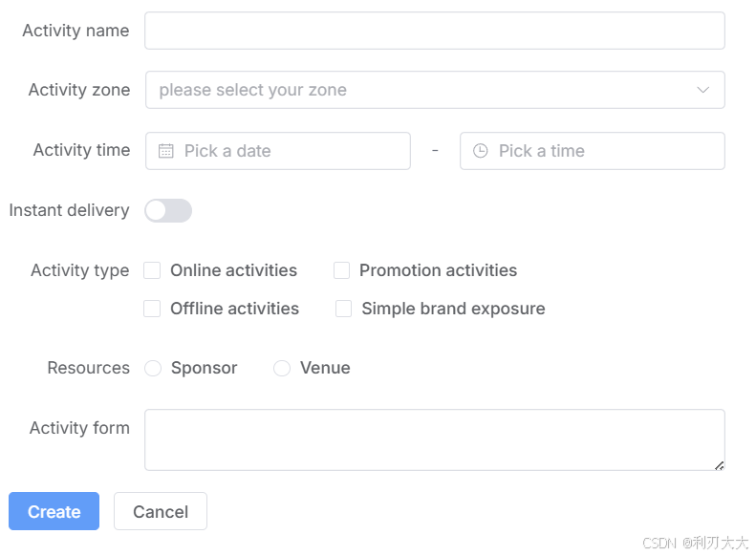Tick the Simple brand exposure checkbox

tap(343, 309)
